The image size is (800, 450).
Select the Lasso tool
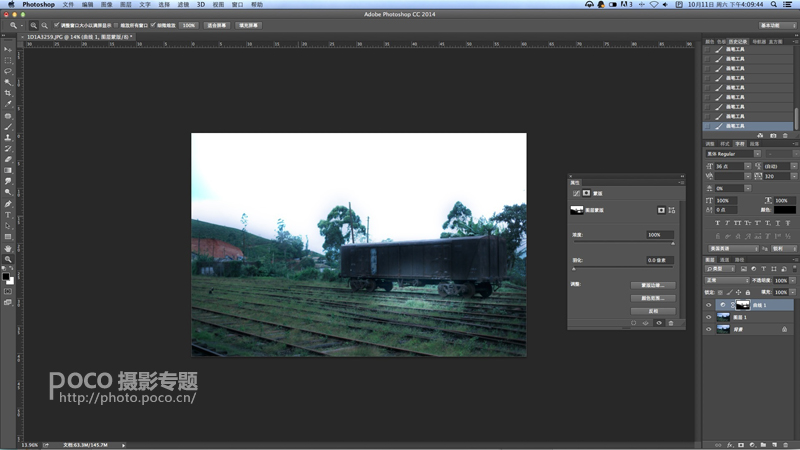8,71
